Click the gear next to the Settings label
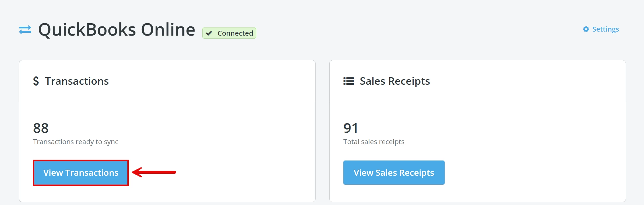Viewport: 644px width, 205px height. [x=586, y=29]
